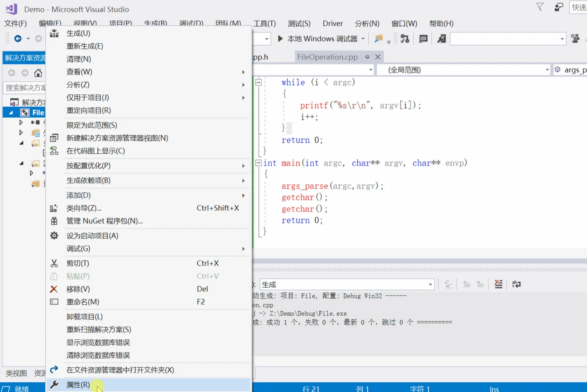Collapse the main function code block
Screen dimensions: 587x392
tap(259, 163)
